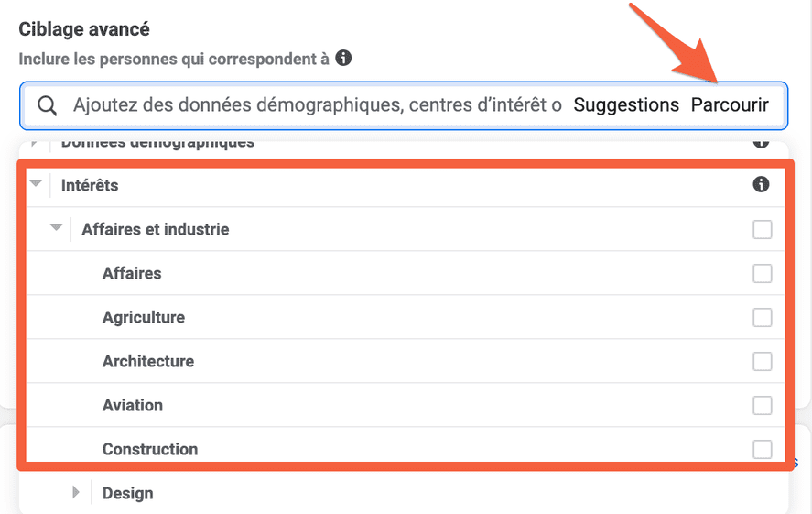This screenshot has width=812, height=514.
Task: Focus the Ajoutez des données démographiques field
Action: click(317, 105)
